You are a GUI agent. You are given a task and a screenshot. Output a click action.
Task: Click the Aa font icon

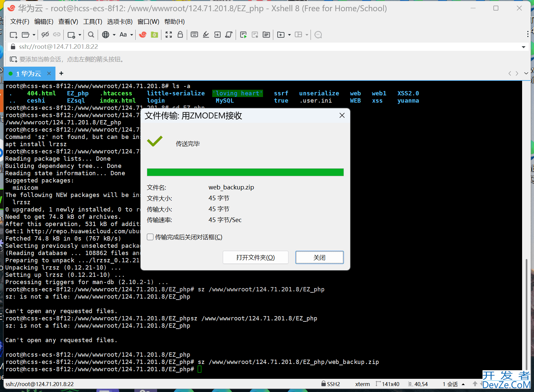click(123, 34)
